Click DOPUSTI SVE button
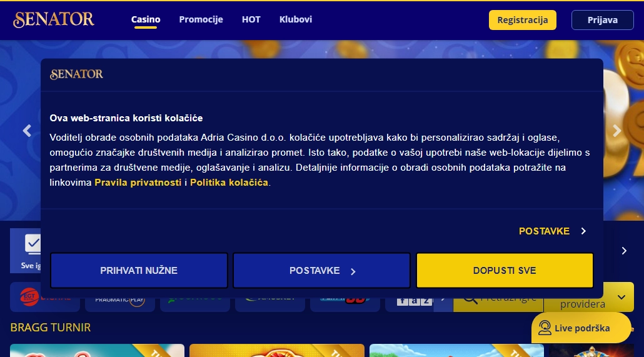This screenshot has width=644, height=357. click(505, 270)
